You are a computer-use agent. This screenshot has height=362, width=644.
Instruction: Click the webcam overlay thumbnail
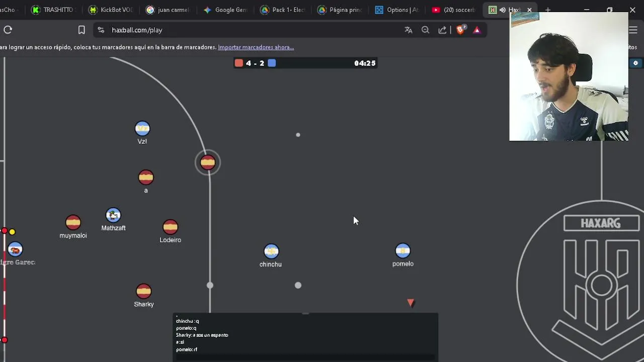click(569, 76)
